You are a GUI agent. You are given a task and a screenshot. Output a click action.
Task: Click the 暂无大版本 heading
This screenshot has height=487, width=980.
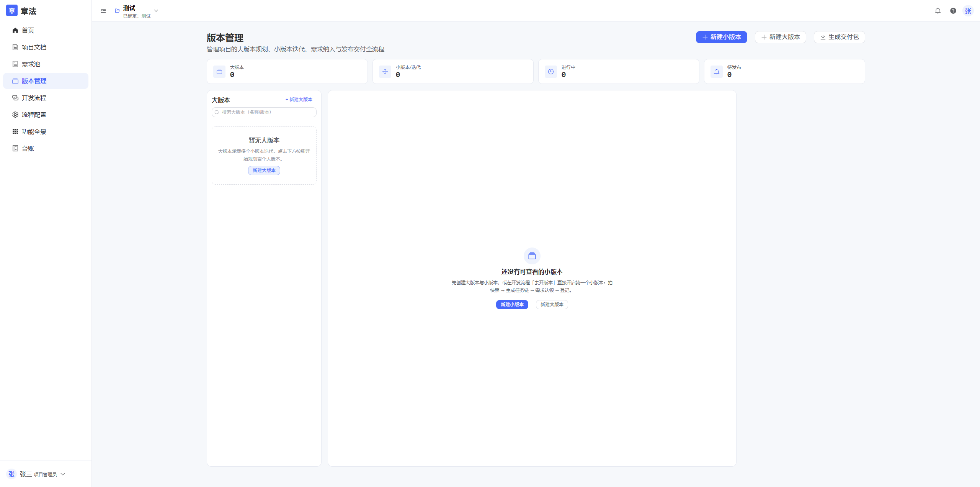point(264,141)
